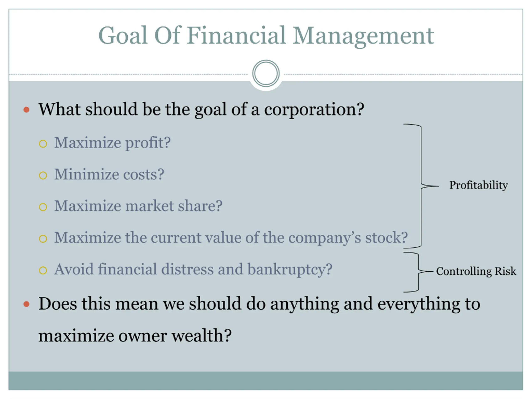Select the hollow bullet next to "Minimize costs?"
Image resolution: width=532 pixels, height=399 pixels.
[43, 175]
